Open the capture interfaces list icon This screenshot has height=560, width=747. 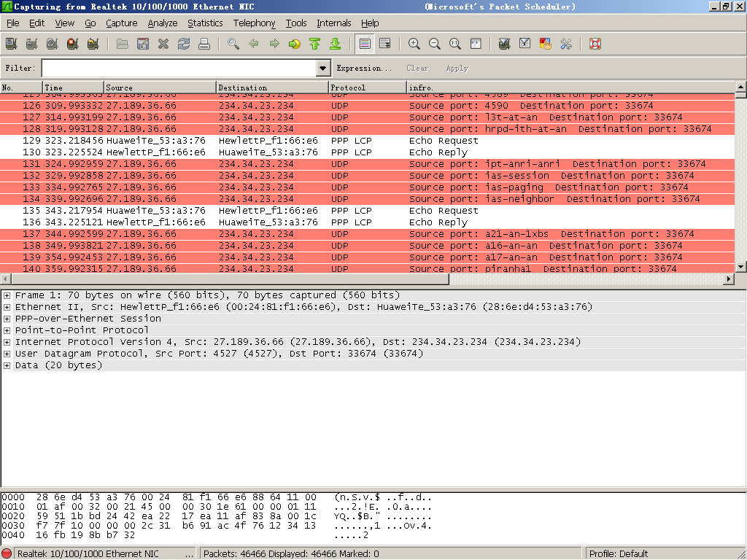[12, 44]
